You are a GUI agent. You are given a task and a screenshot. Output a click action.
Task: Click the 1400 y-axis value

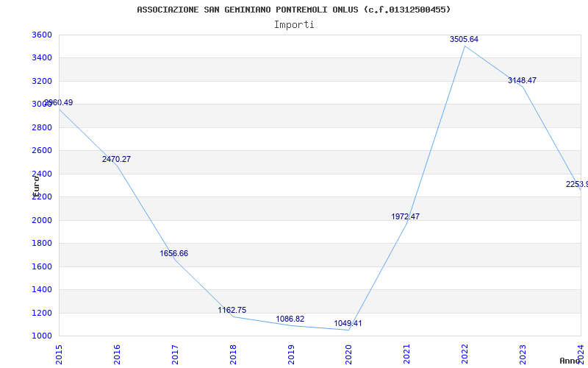[x=42, y=289]
